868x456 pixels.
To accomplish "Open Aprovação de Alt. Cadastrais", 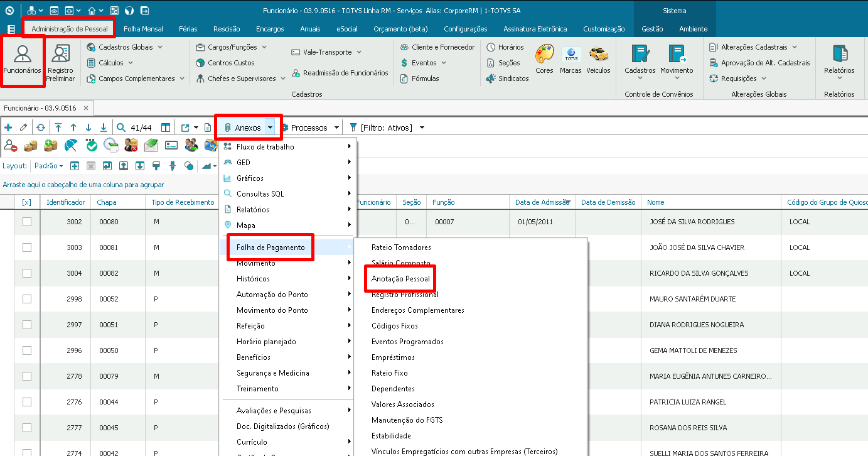I will pyautogui.click(x=759, y=63).
